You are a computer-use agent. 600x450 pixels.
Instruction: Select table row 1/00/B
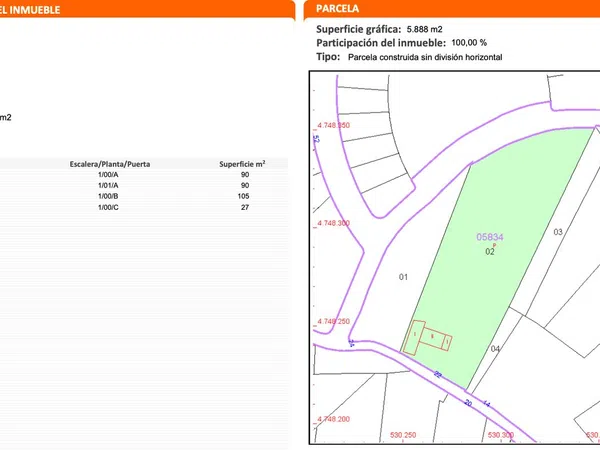pyautogui.click(x=108, y=196)
